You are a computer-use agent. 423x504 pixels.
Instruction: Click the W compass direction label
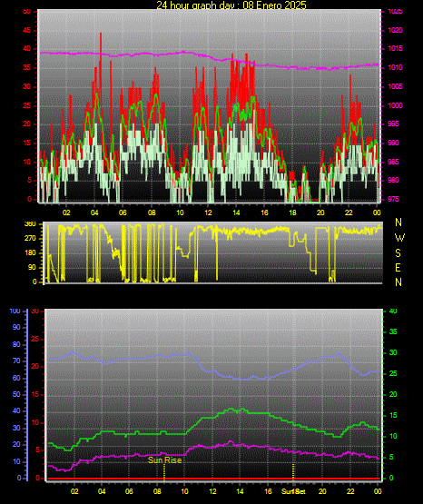(x=399, y=238)
